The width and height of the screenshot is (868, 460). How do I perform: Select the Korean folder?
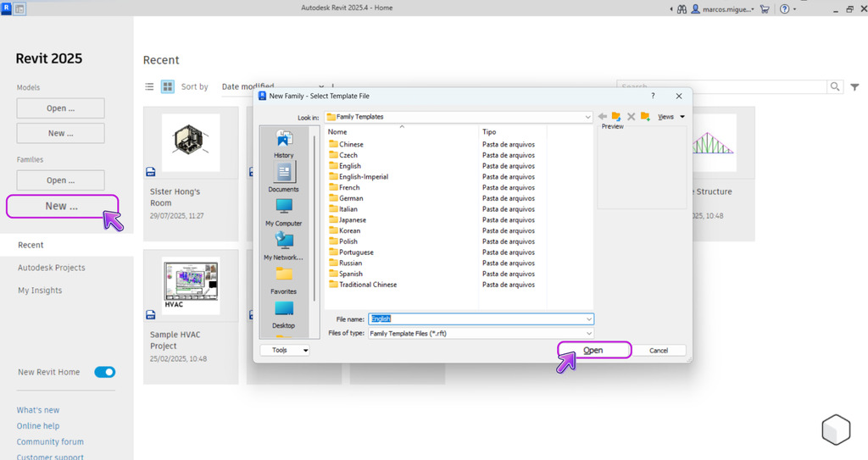tap(344, 230)
